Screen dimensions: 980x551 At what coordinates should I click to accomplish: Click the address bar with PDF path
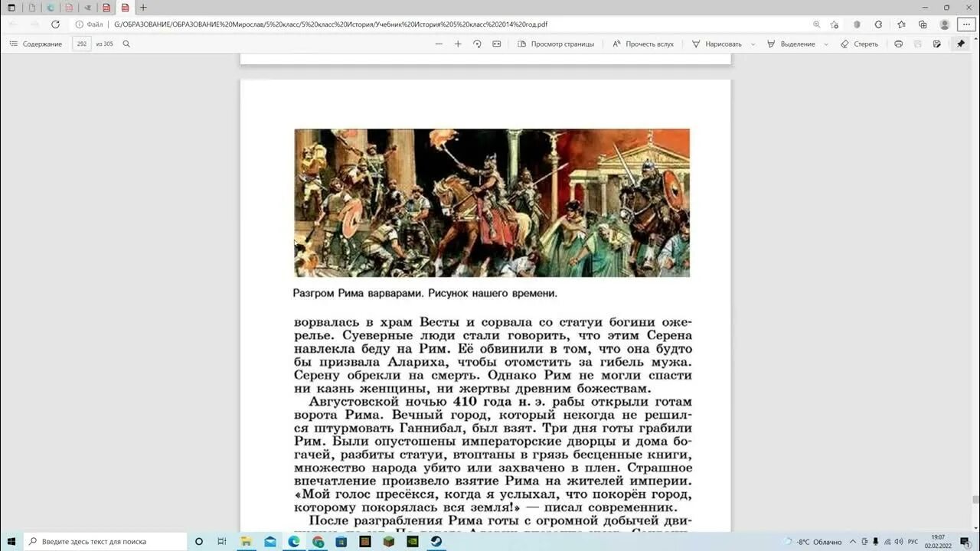[x=444, y=24]
